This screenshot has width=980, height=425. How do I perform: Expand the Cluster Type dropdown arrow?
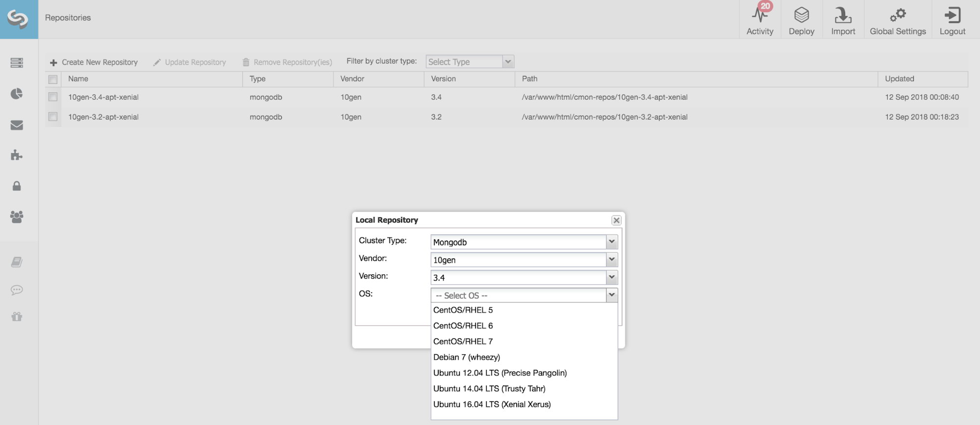click(x=612, y=241)
